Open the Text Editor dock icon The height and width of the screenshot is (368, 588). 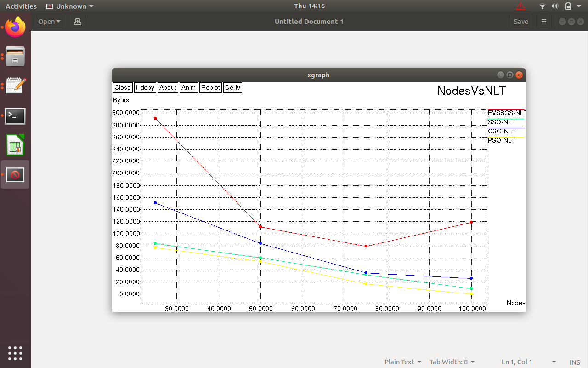point(15,86)
